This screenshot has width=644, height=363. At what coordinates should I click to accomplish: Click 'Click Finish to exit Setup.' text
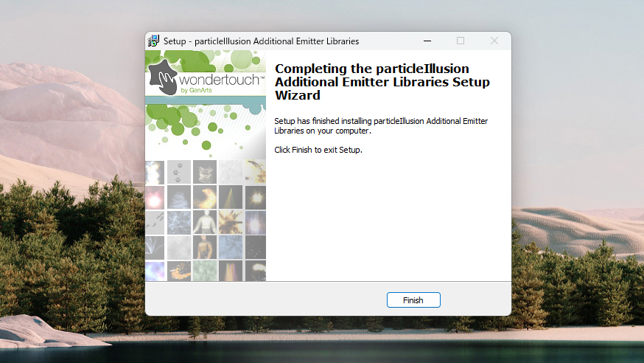pos(318,150)
